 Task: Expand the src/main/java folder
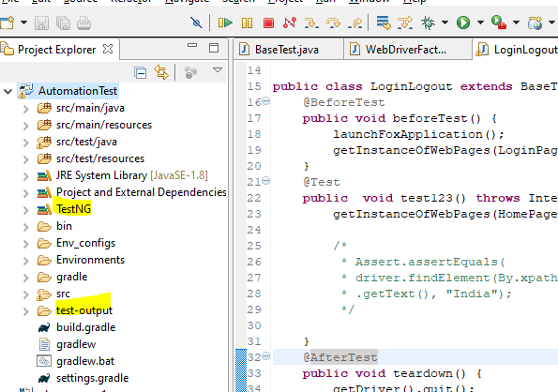tap(25, 109)
